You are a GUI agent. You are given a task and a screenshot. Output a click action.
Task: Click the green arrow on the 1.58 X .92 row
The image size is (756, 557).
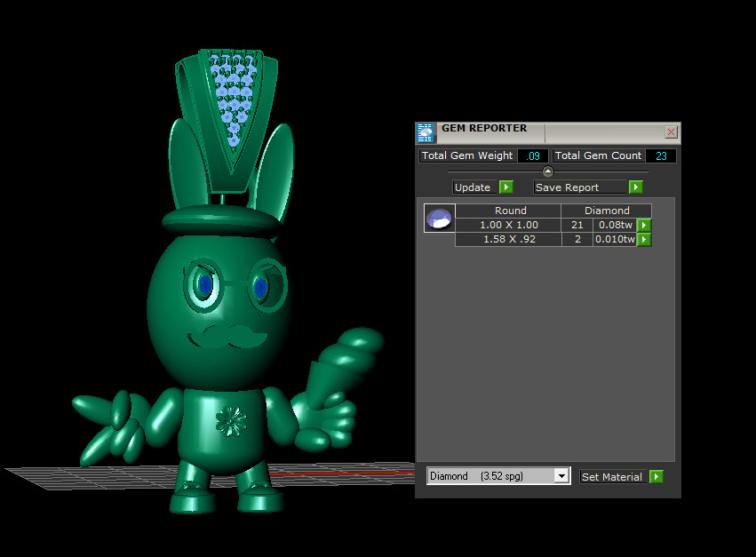(x=644, y=239)
